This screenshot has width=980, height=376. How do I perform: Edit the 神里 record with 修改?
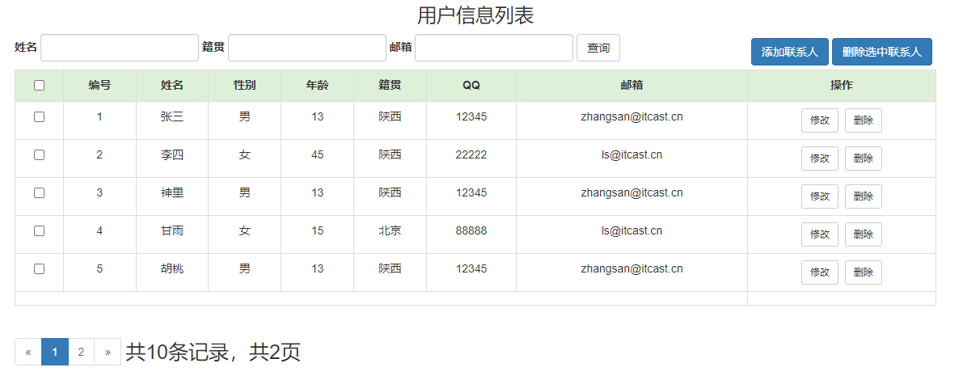[820, 196]
